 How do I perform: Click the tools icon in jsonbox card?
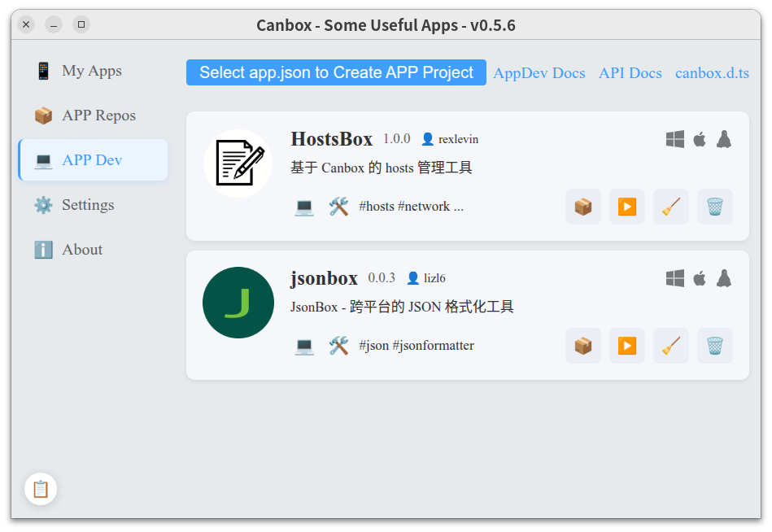338,346
